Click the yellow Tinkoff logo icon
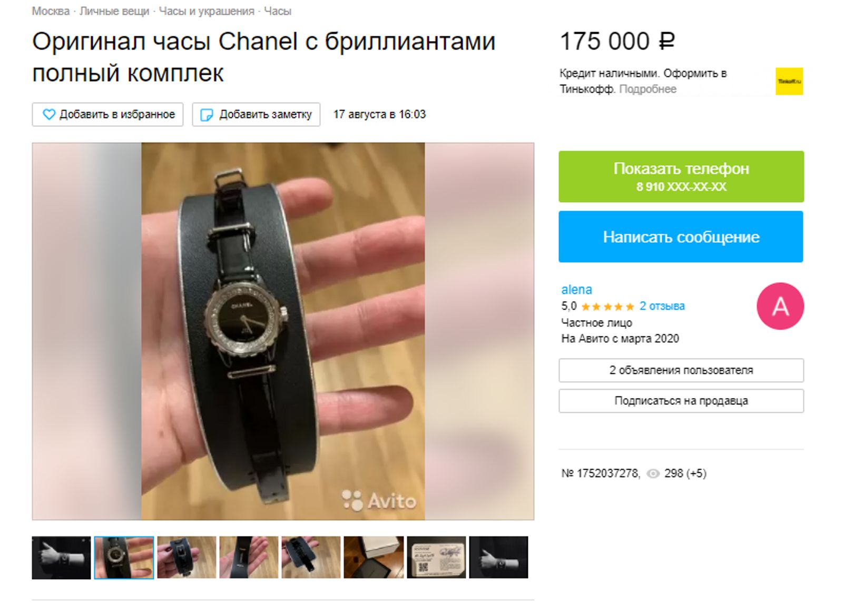Image resolution: width=844 pixels, height=616 pixels. [x=789, y=81]
